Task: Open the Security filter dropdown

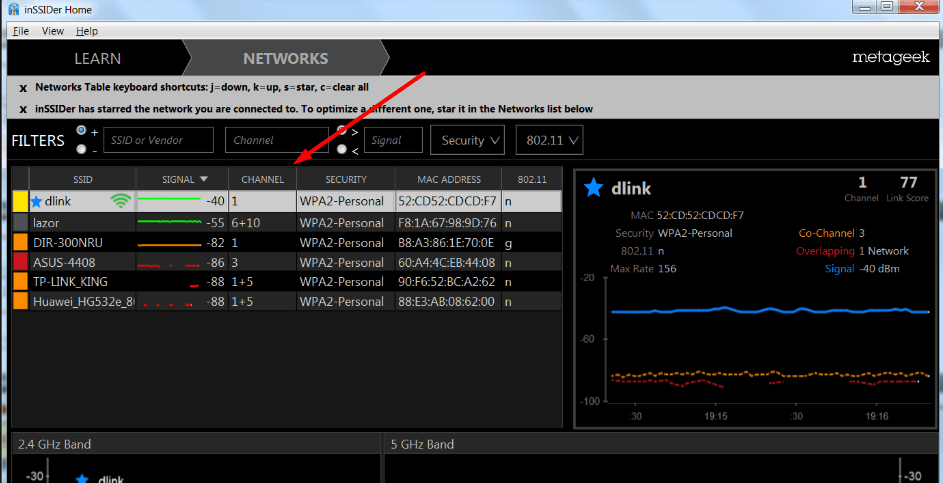Action: pyautogui.click(x=468, y=140)
